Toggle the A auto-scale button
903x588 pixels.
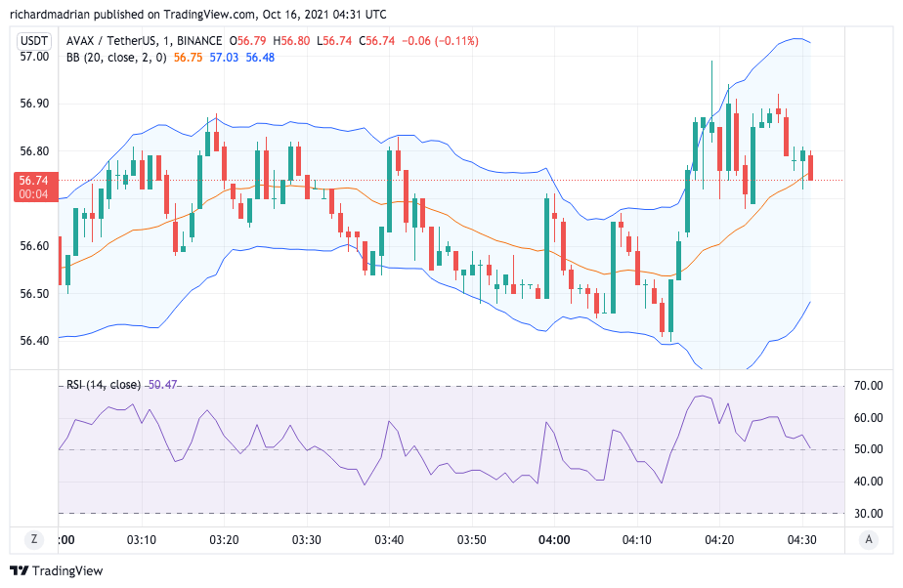[x=867, y=539]
